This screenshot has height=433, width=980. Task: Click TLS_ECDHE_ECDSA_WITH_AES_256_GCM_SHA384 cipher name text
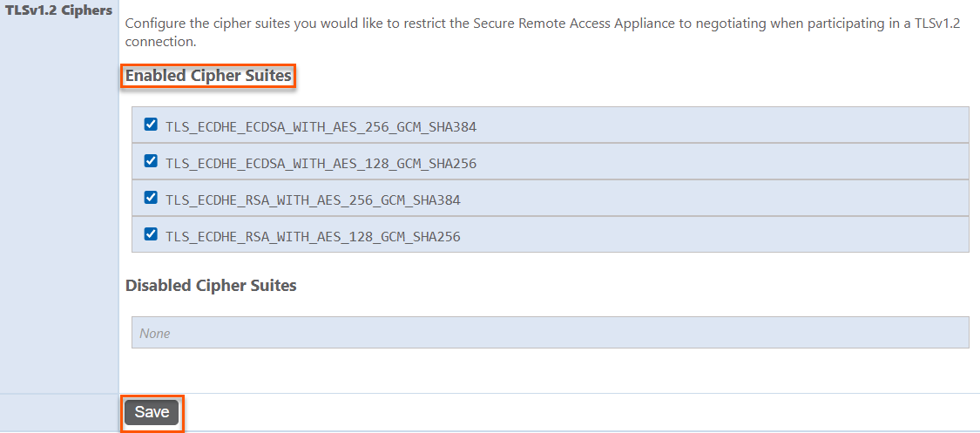coord(321,126)
